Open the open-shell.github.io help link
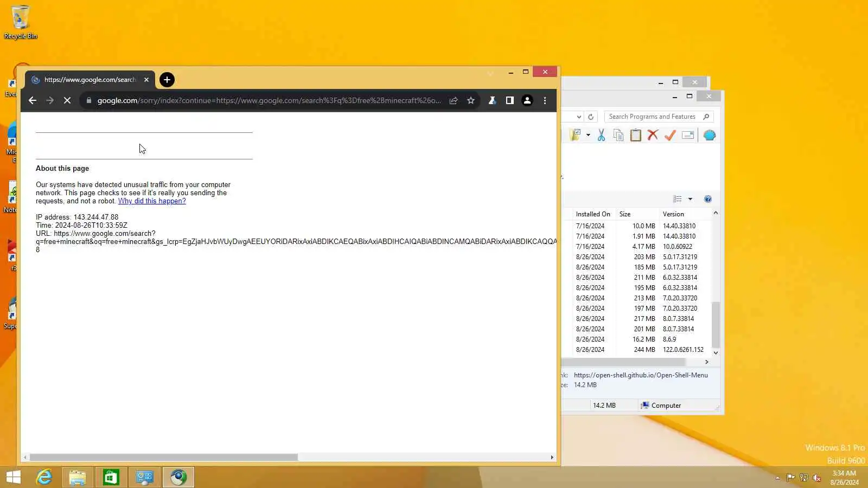Image resolution: width=868 pixels, height=488 pixels. click(641, 375)
